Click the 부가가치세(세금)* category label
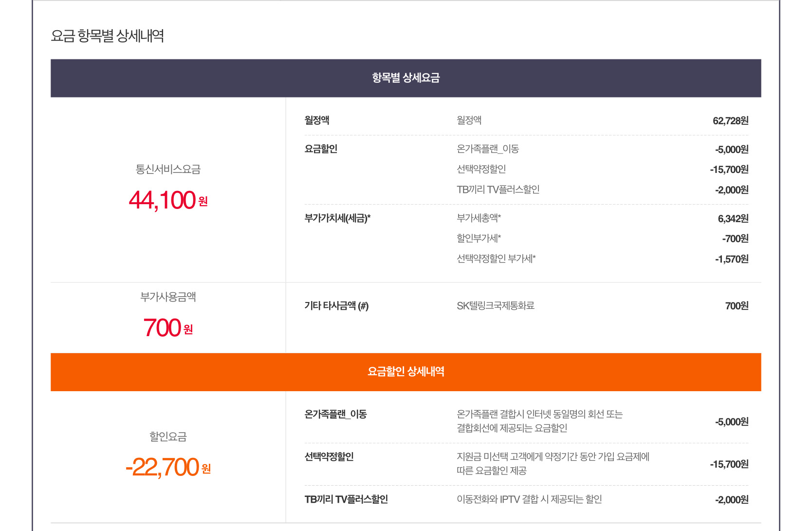 pyautogui.click(x=337, y=218)
